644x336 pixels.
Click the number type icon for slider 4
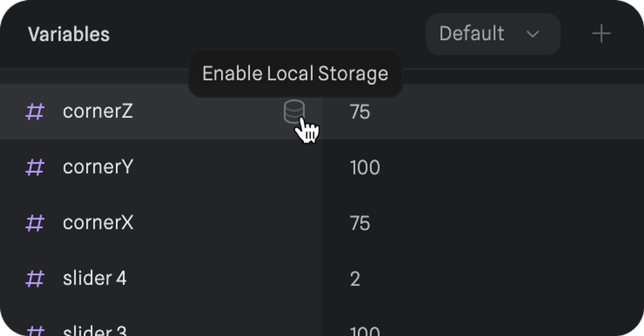coord(35,279)
